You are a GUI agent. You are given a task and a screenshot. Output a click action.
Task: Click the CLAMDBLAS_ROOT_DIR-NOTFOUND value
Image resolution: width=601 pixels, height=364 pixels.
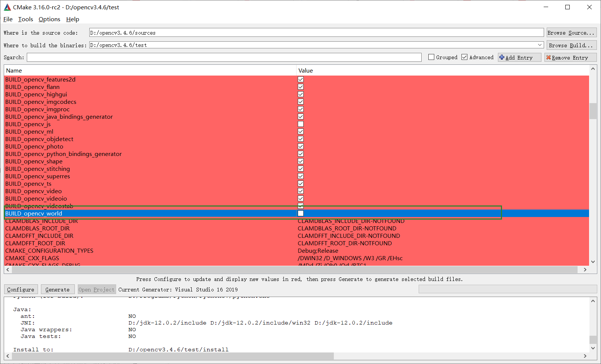[x=347, y=228]
